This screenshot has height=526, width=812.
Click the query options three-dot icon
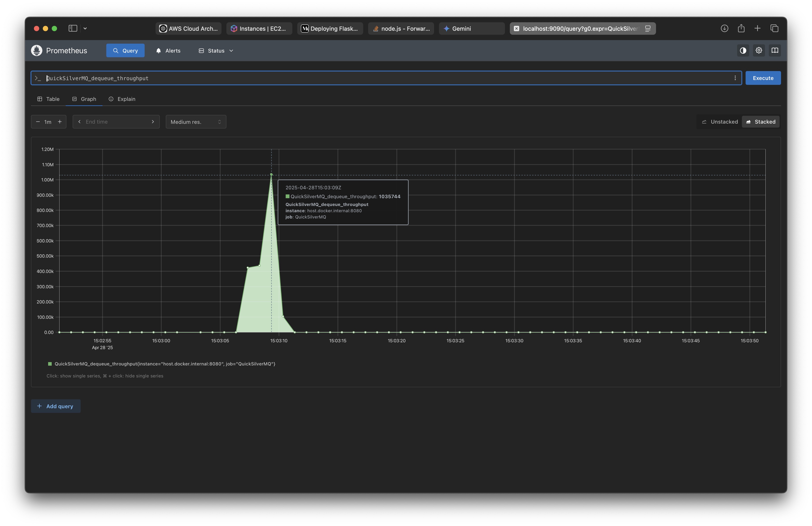tap(735, 78)
